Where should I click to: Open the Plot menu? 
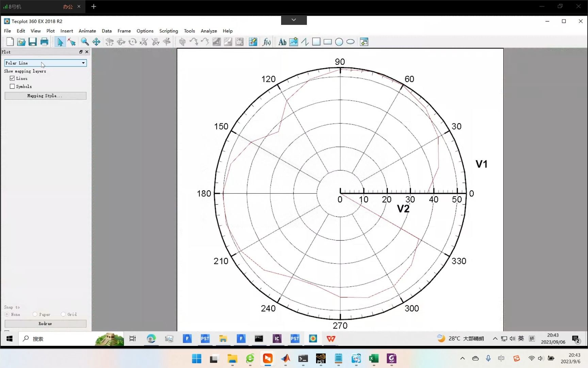point(50,31)
